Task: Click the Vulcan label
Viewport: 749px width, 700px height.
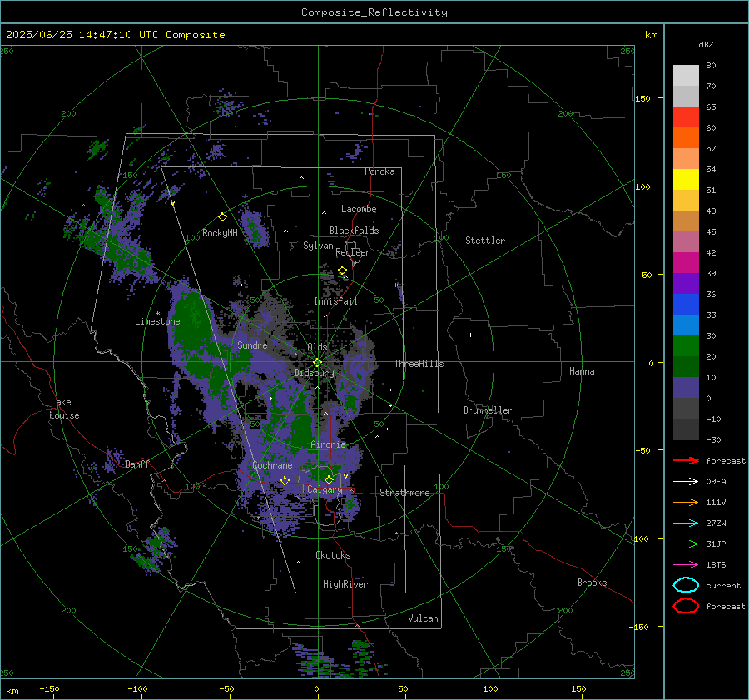Action: (x=424, y=618)
